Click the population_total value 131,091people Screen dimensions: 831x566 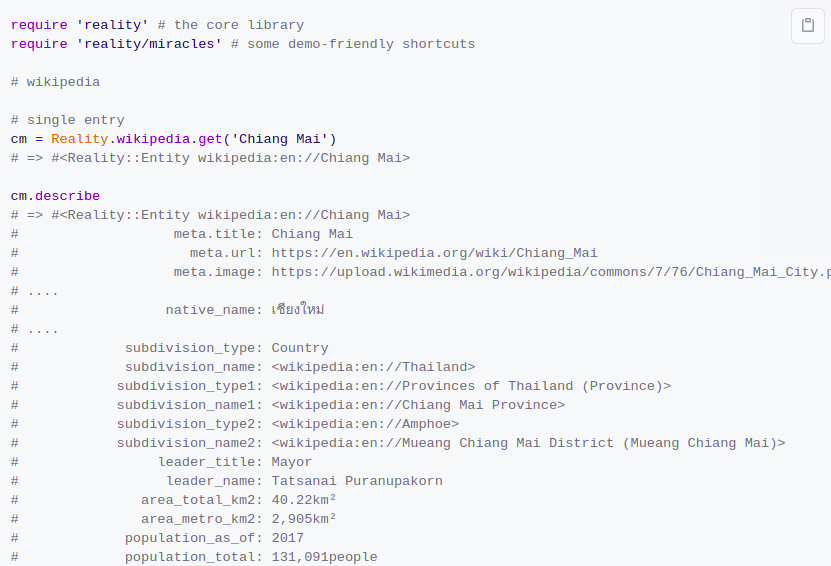point(324,557)
